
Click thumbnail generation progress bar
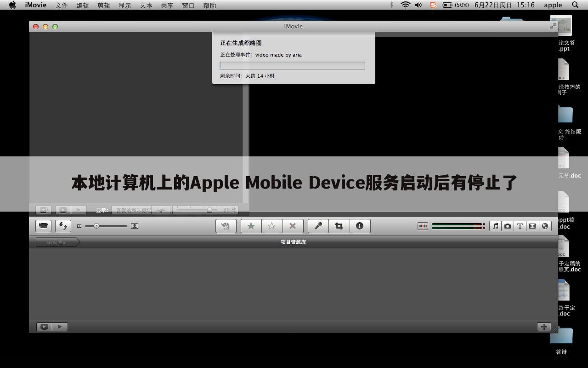pyautogui.click(x=293, y=66)
